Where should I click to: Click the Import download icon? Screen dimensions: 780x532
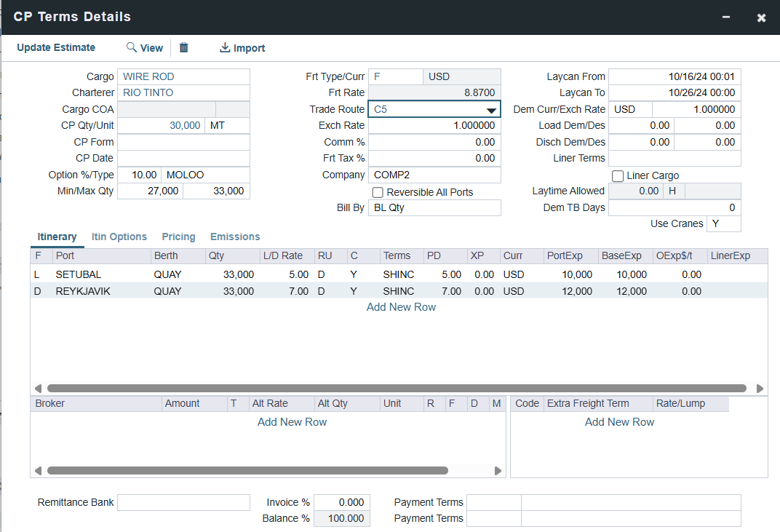click(x=225, y=47)
